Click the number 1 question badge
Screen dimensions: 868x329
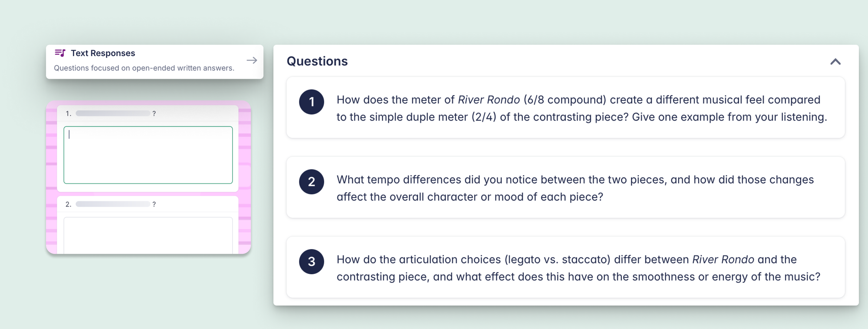click(312, 102)
